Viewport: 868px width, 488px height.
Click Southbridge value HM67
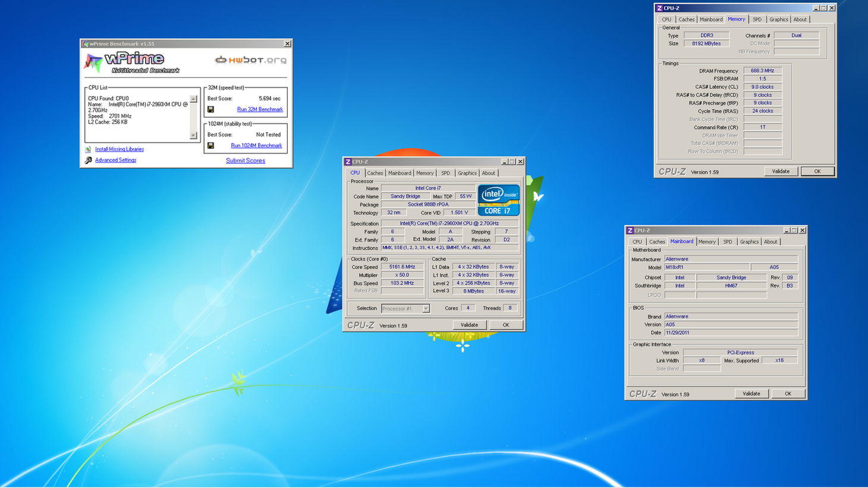click(731, 286)
